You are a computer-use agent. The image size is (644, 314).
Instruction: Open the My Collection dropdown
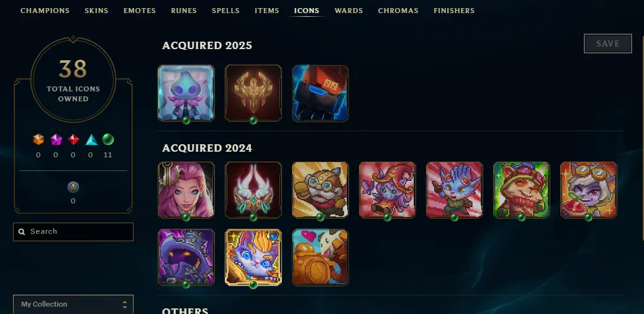(x=73, y=305)
